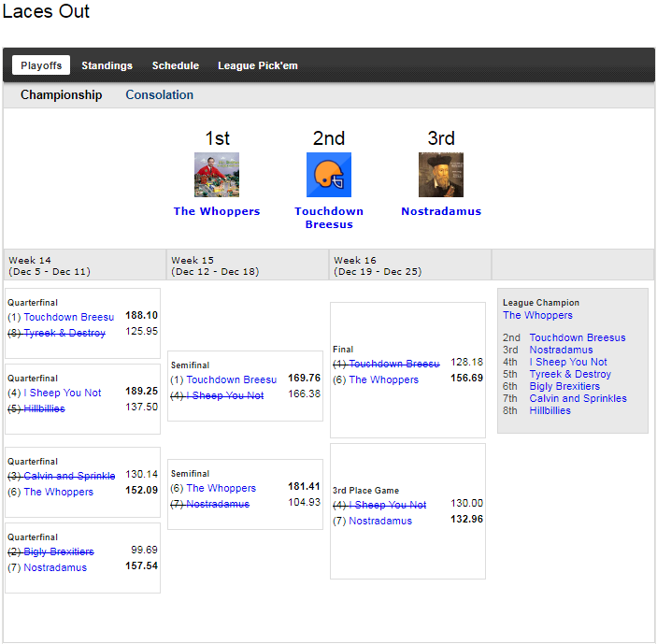
Task: Open Touchdown Breesus link under 2nd place
Action: tap(329, 218)
